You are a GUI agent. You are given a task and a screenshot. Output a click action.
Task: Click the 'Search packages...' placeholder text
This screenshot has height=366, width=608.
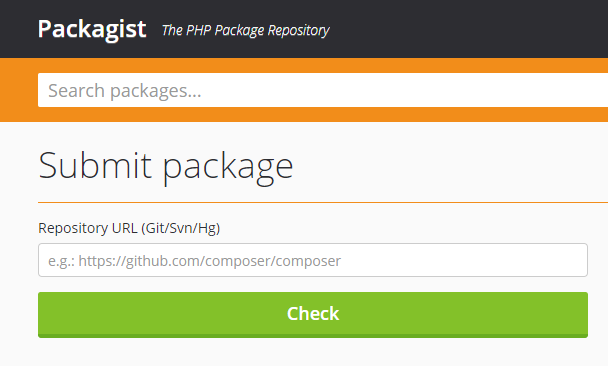pos(124,91)
